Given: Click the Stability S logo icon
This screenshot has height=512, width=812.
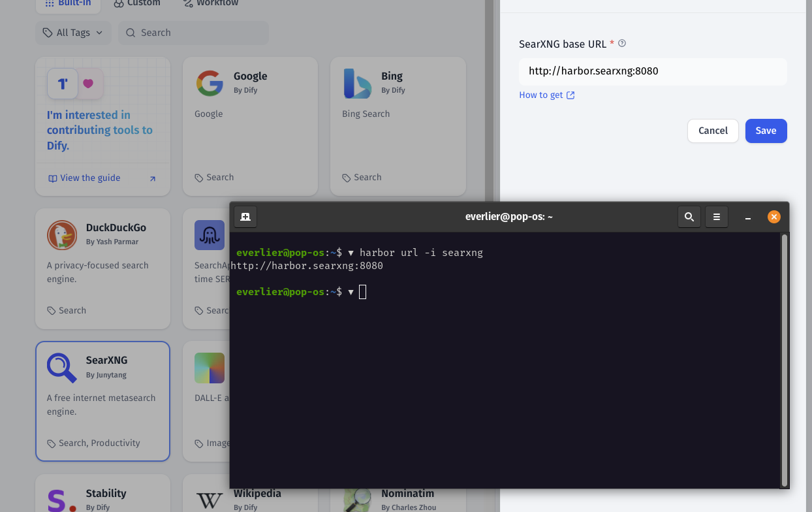Looking at the screenshot, I should 62,500.
